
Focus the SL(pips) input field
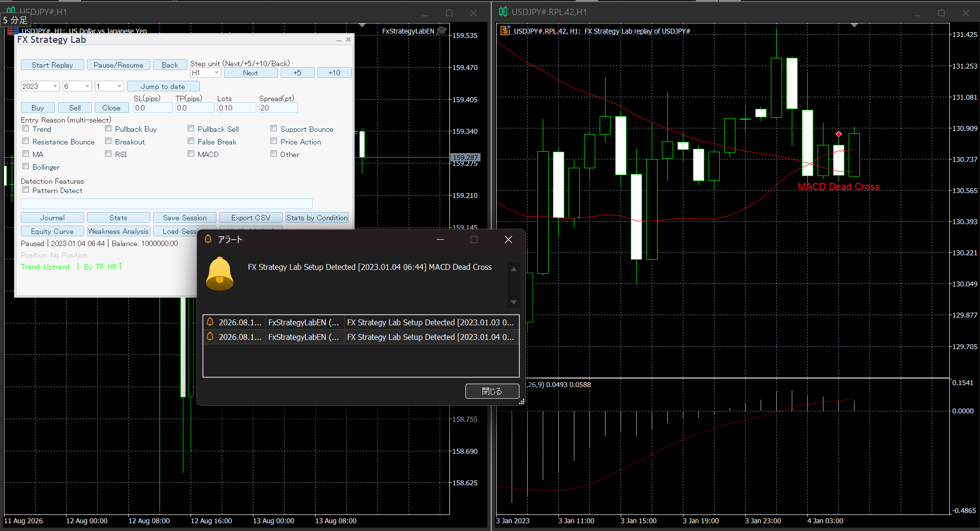tap(153, 108)
